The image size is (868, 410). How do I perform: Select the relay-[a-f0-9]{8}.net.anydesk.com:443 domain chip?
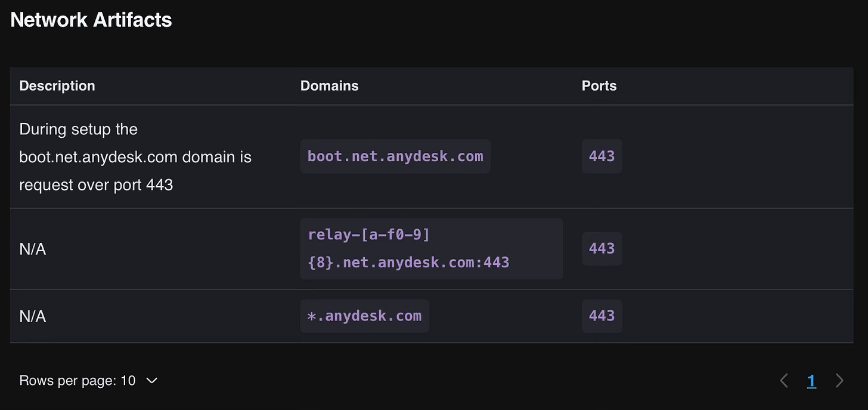pos(432,249)
